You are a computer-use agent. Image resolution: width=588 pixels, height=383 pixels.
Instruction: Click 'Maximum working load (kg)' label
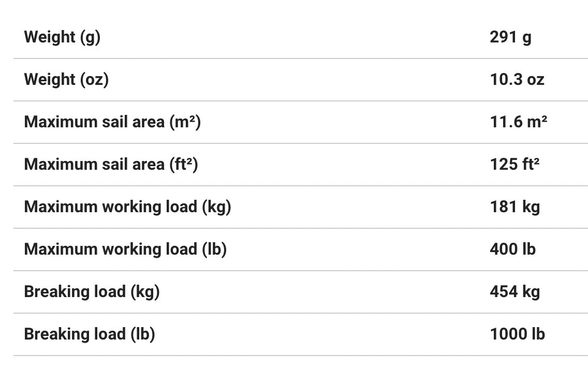(127, 207)
